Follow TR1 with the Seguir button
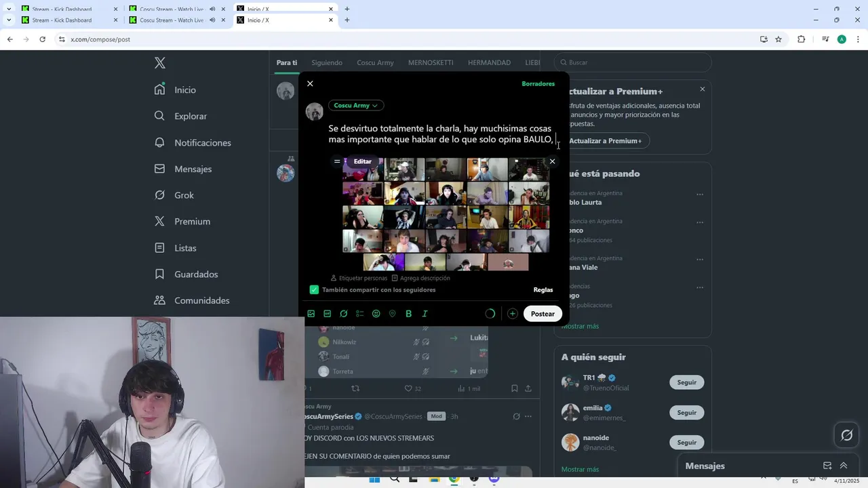The width and height of the screenshot is (868, 488). pyautogui.click(x=687, y=382)
